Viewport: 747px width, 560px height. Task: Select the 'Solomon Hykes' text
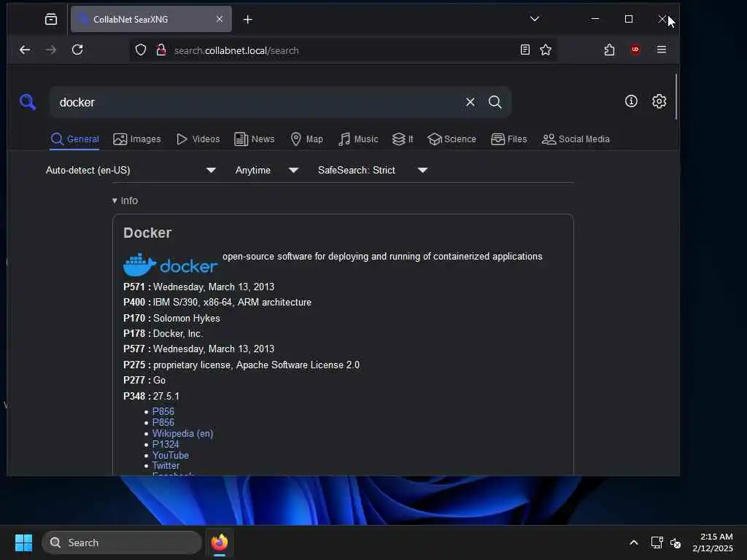click(186, 318)
